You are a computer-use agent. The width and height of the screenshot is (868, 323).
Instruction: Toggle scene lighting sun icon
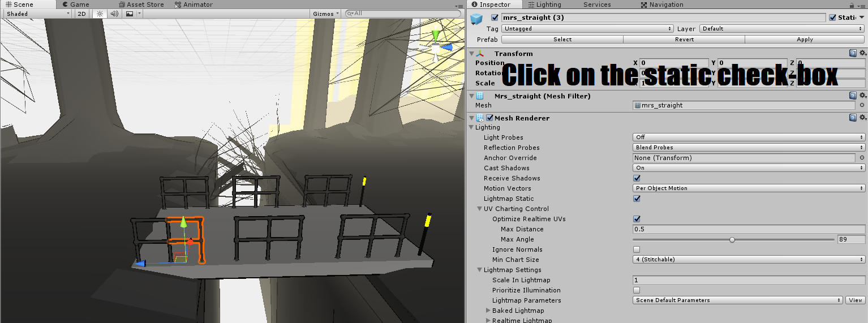(100, 14)
